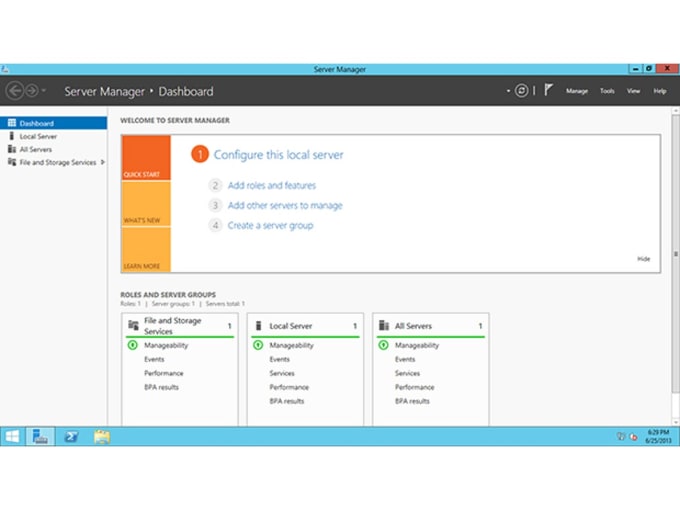Open the Quick Start tile

[x=146, y=158]
